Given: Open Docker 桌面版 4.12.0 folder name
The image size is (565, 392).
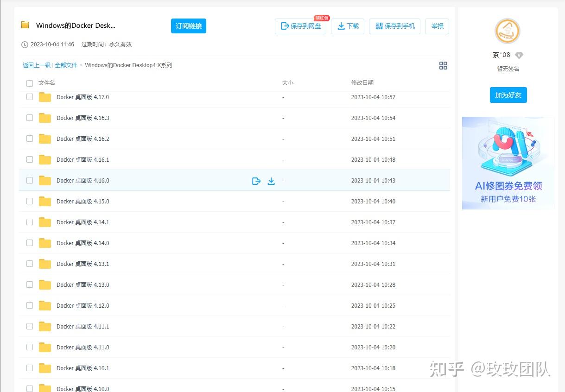Looking at the screenshot, I should [x=83, y=305].
